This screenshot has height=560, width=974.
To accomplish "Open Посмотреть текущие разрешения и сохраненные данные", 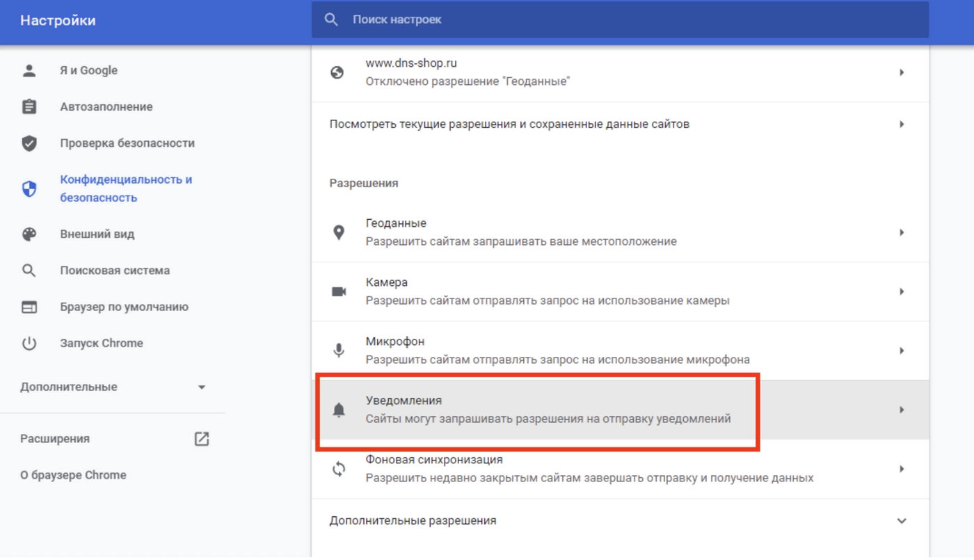I will pyautogui.click(x=620, y=125).
